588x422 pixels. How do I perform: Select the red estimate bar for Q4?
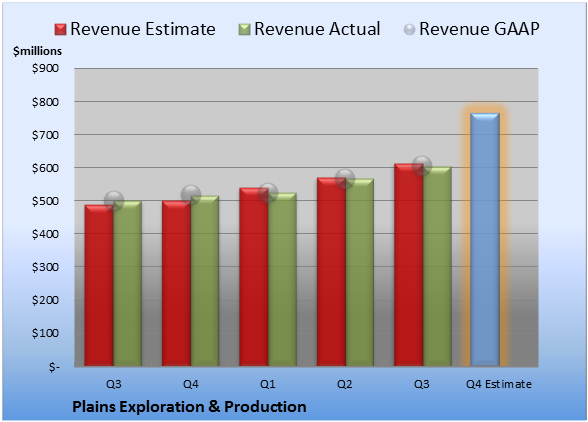pos(176,283)
